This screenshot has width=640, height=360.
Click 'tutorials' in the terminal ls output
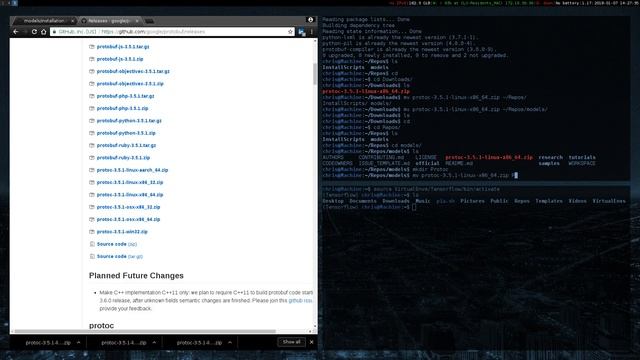[x=582, y=157]
